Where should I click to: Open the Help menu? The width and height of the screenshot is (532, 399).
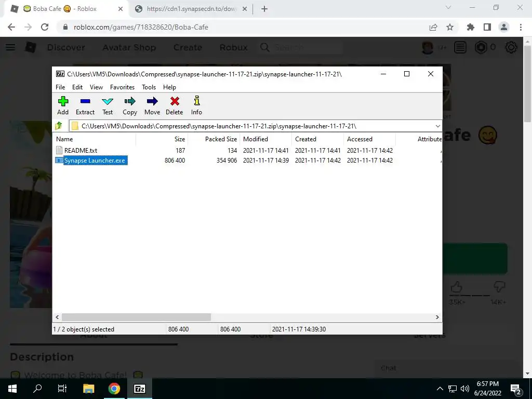pos(169,87)
